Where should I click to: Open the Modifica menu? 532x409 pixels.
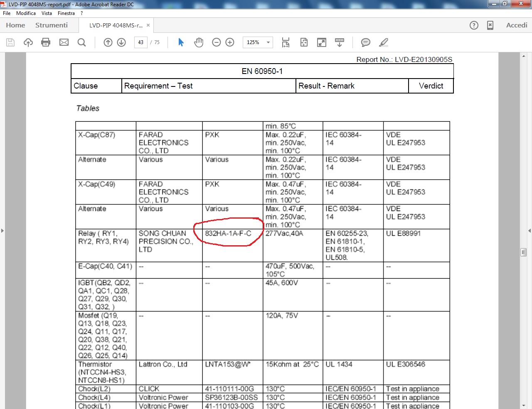tap(26, 13)
